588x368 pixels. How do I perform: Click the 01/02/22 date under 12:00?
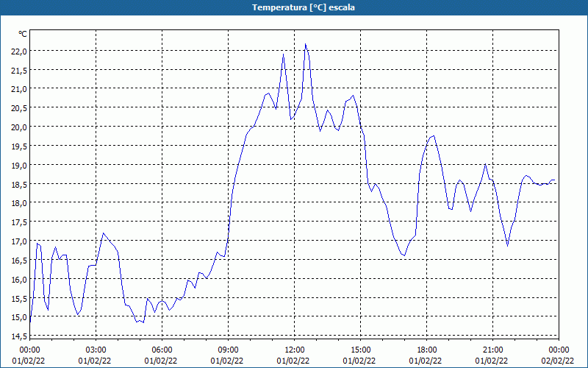click(293, 361)
